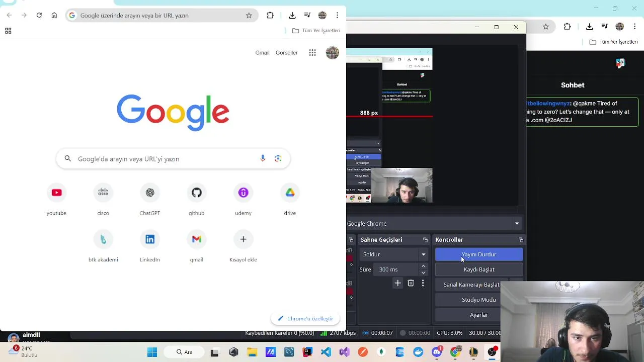Open the Soldur transition dropdown
This screenshot has height=362, width=644.
(394, 254)
